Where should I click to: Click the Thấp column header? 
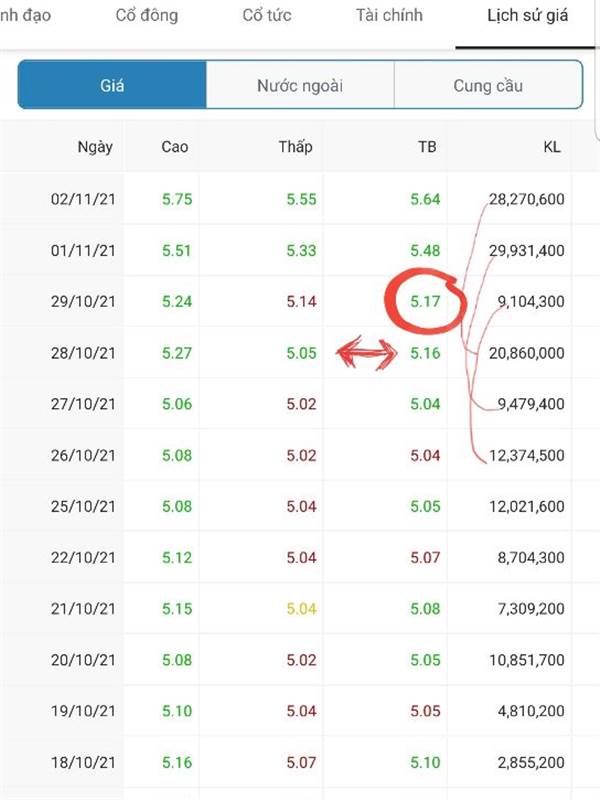click(295, 147)
